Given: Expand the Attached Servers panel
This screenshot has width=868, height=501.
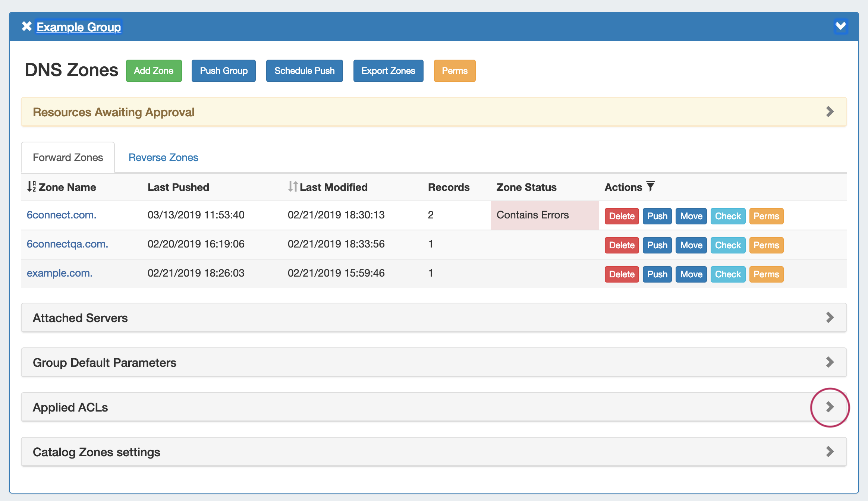Looking at the screenshot, I should [830, 318].
